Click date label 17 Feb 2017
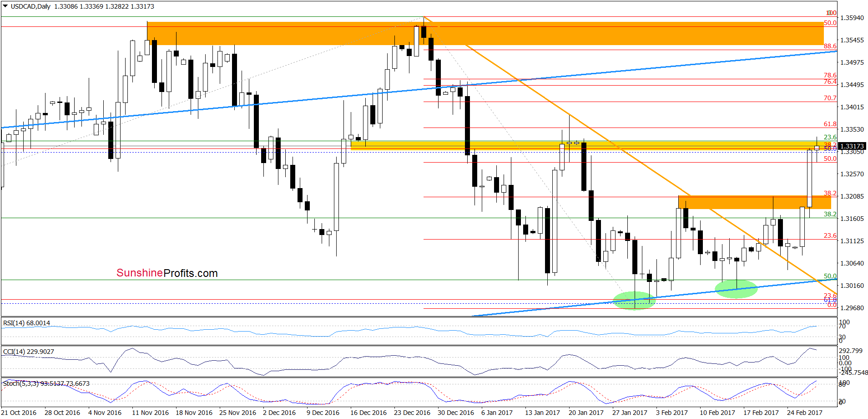 [x=761, y=413]
